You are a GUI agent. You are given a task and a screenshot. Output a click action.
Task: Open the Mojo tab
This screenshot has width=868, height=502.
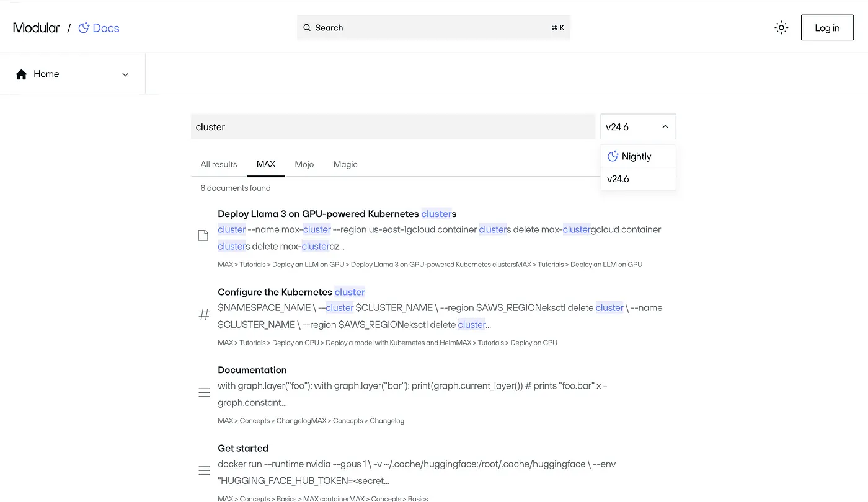(x=304, y=164)
